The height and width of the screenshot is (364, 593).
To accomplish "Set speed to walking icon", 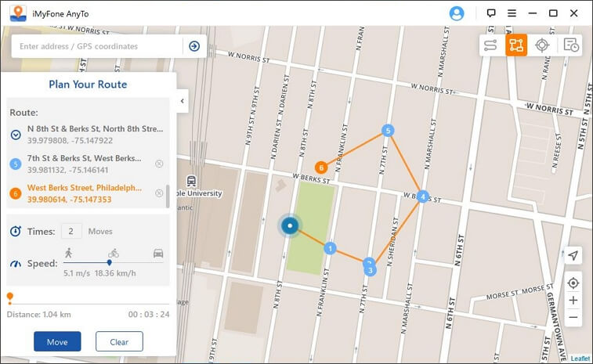I will tap(68, 253).
